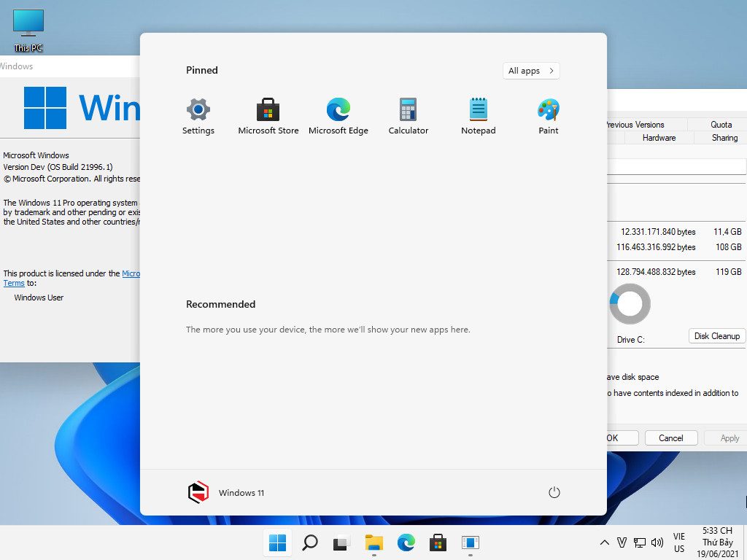Click the Pinned section heading
This screenshot has width=747, height=560.
pos(202,70)
